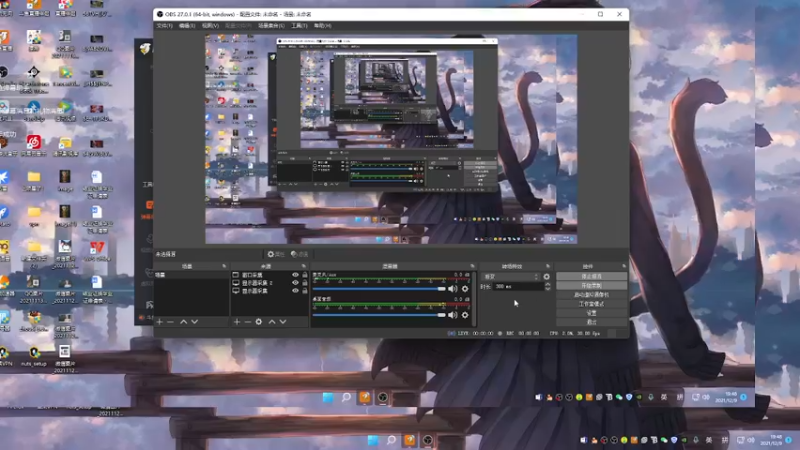Lock the display capture 2 source
Image resolution: width=800 pixels, height=450 pixels.
click(305, 283)
